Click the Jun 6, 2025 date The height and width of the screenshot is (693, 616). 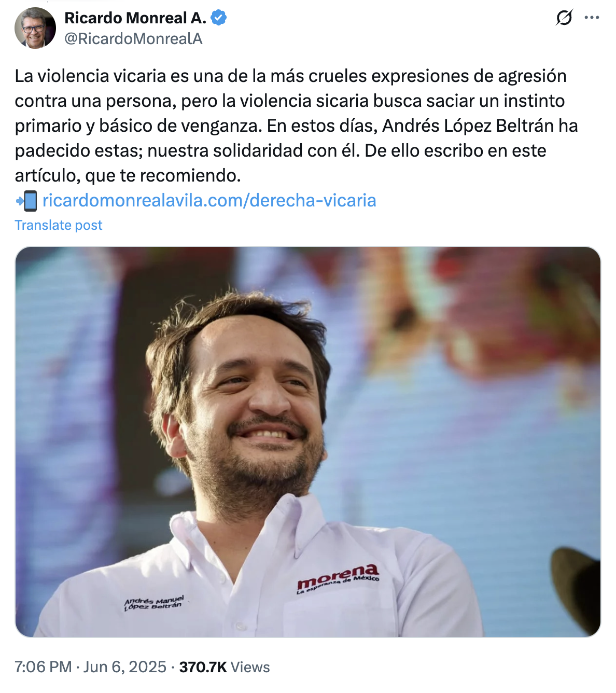click(x=125, y=667)
